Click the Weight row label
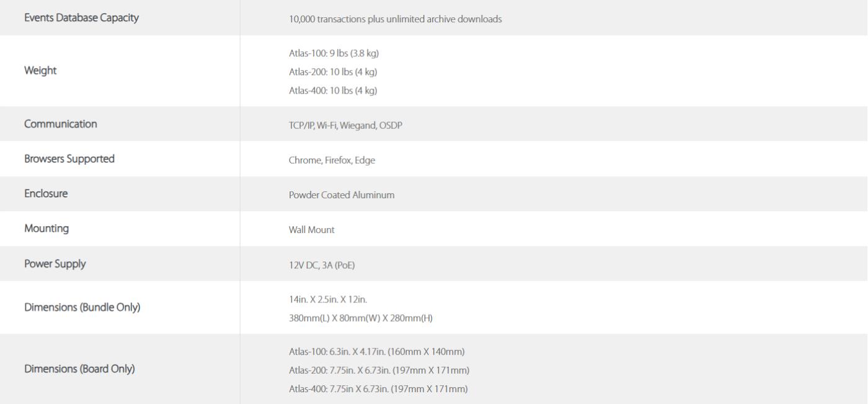 40,71
